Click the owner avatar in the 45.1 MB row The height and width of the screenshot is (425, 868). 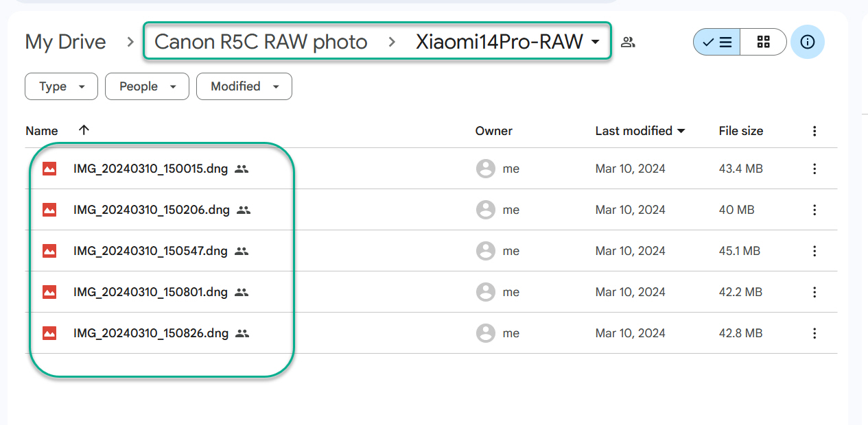486,251
